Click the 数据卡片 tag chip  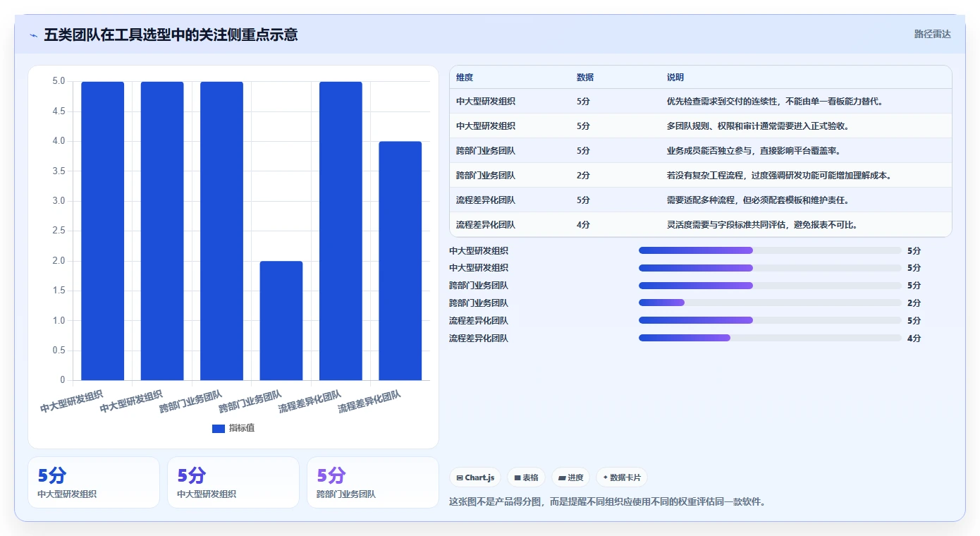tap(621, 477)
